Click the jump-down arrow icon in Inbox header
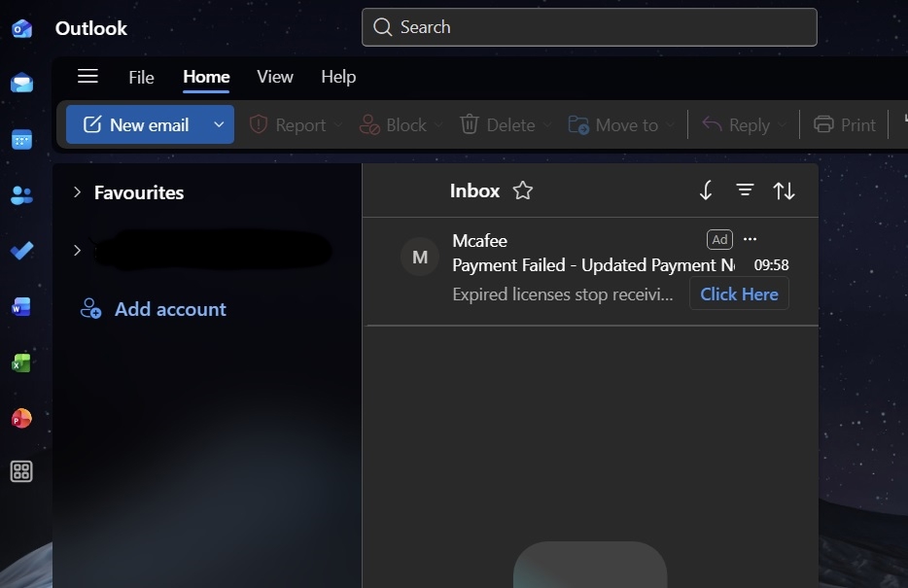Viewport: 908px width, 588px height. coord(706,190)
